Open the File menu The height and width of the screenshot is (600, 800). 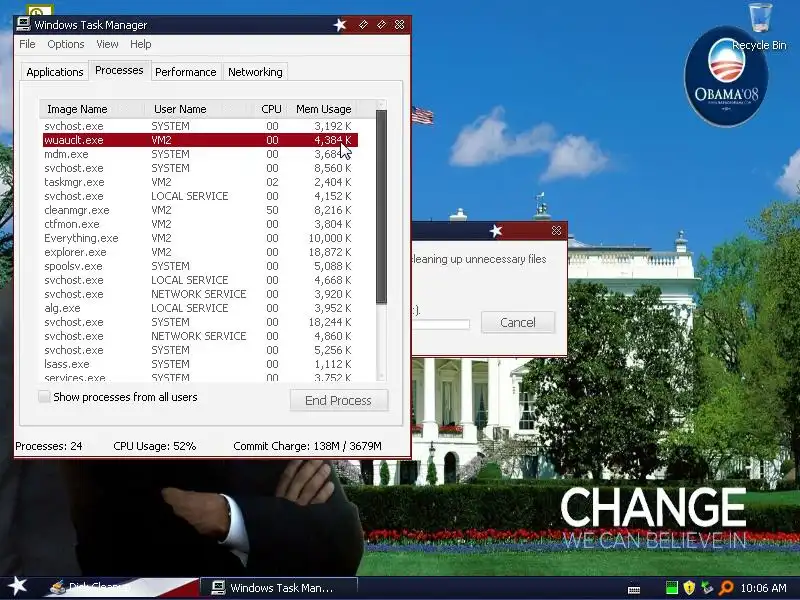pyautogui.click(x=27, y=44)
